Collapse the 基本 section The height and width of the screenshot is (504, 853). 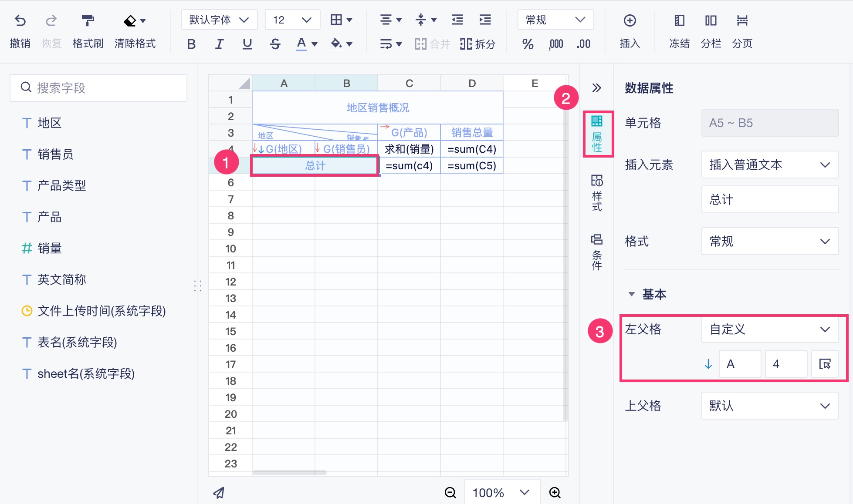coord(631,294)
